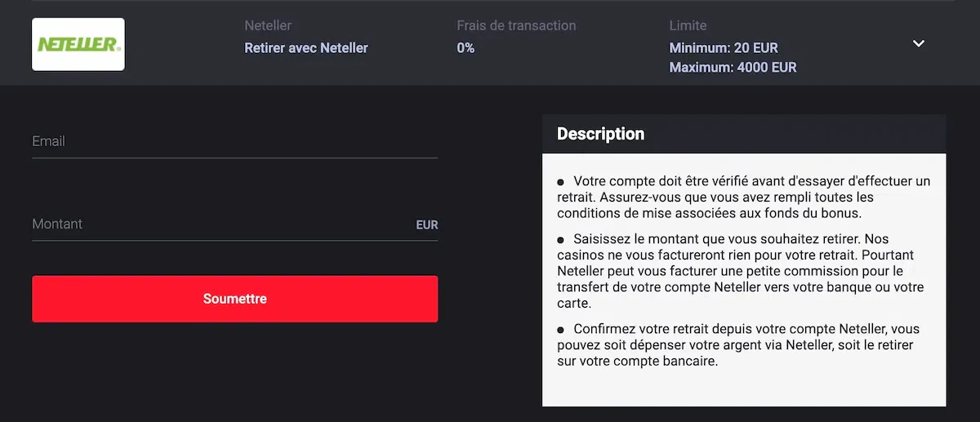Click the EUR currency label

tap(426, 225)
